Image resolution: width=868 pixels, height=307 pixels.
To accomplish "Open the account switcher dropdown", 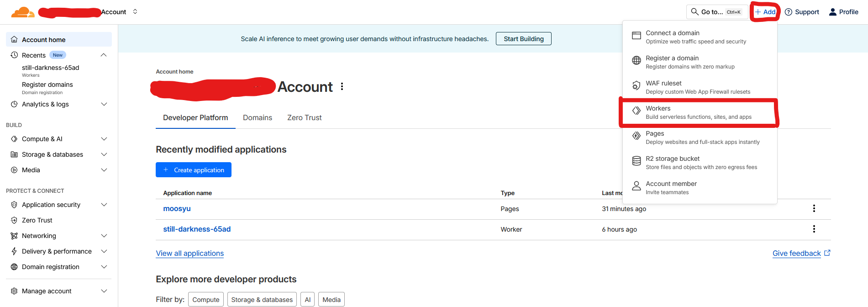I will tap(135, 12).
